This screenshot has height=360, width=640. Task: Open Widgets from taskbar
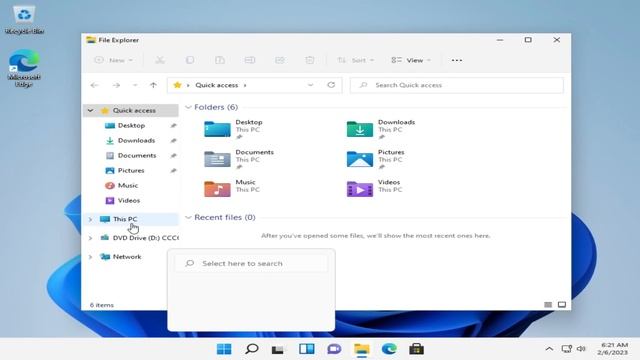coord(307,349)
